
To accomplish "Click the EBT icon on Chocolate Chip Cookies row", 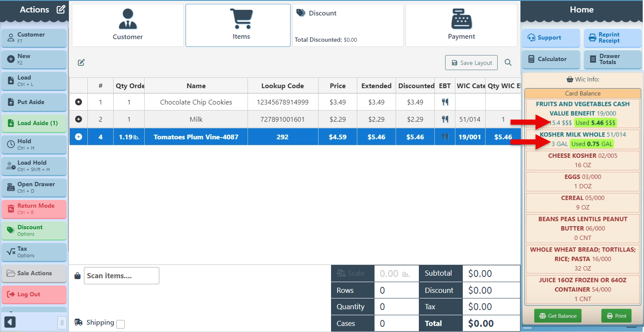I will [x=445, y=102].
